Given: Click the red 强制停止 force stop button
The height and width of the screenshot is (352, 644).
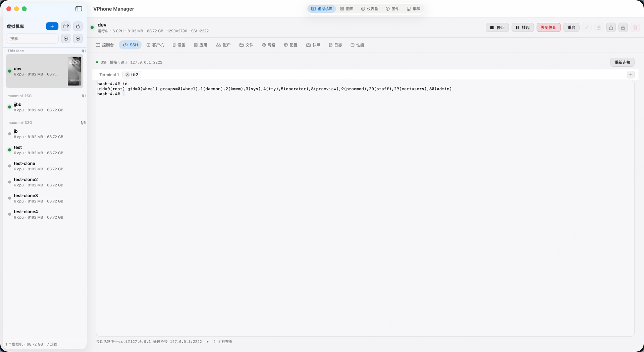Looking at the screenshot, I should [x=548, y=27].
